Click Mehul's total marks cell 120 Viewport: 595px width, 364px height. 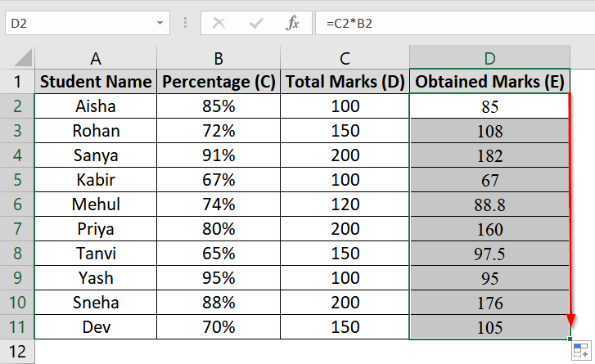tap(345, 204)
